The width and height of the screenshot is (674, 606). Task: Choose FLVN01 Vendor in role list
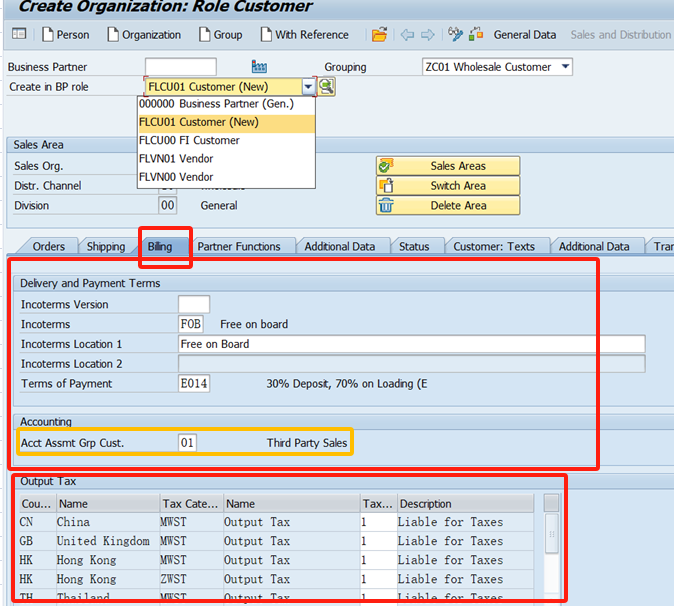point(176,158)
